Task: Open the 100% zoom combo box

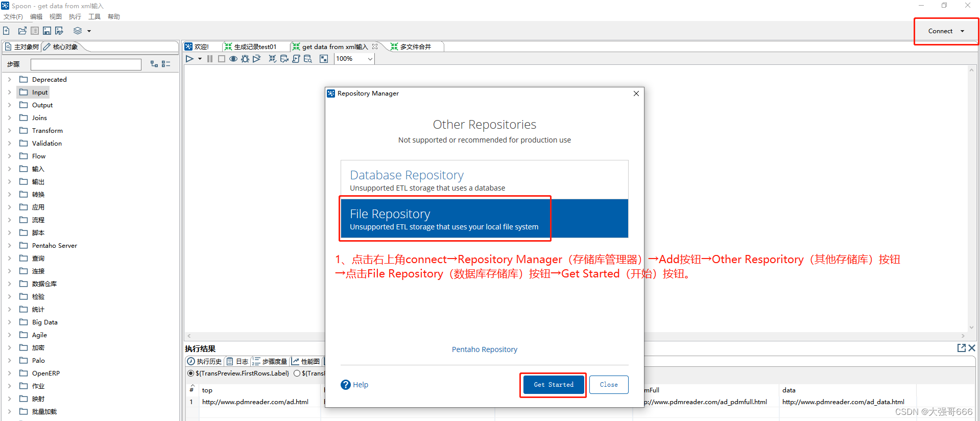Action: pos(354,59)
